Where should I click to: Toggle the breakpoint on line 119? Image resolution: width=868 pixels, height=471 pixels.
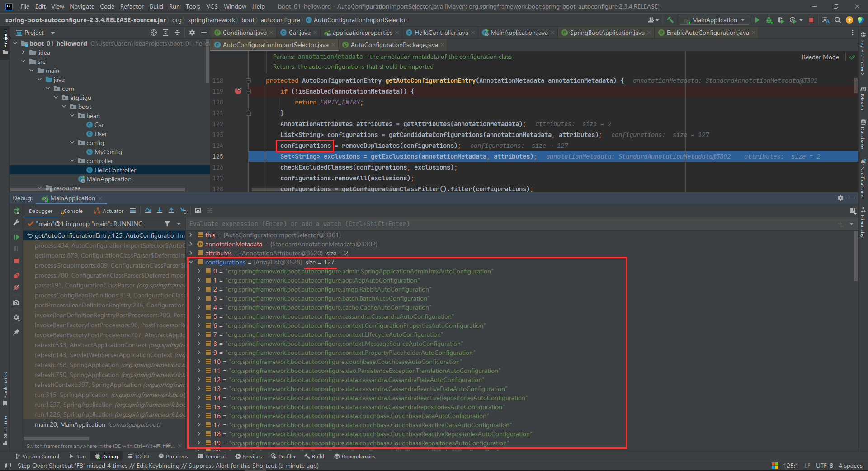(238, 91)
